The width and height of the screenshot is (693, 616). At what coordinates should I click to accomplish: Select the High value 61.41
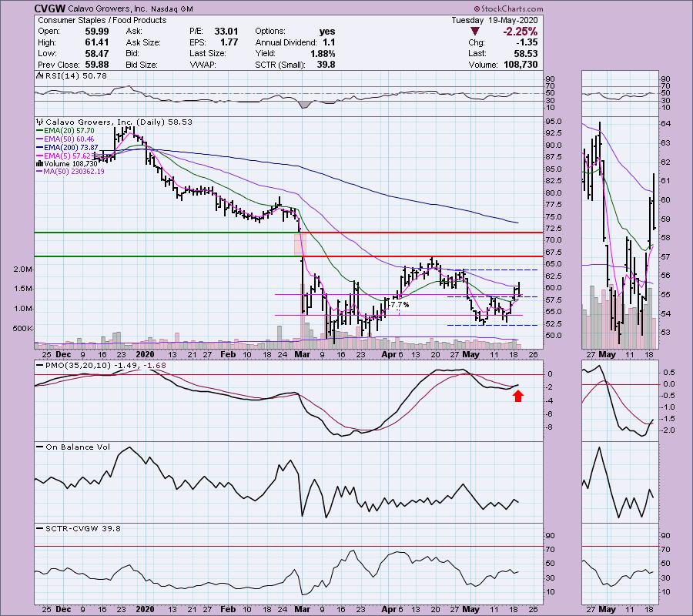click(x=97, y=42)
